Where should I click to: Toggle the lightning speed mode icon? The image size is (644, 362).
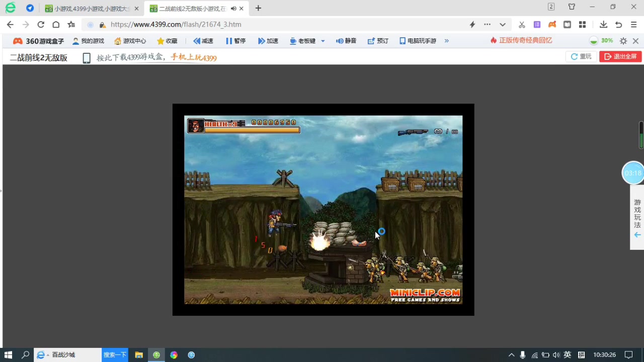[472, 24]
